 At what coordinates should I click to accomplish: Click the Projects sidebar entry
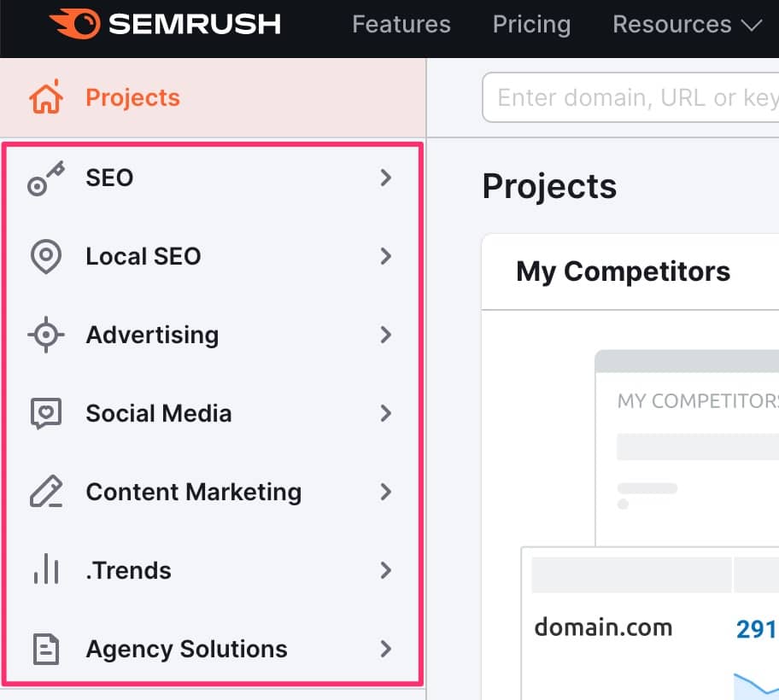(x=132, y=96)
